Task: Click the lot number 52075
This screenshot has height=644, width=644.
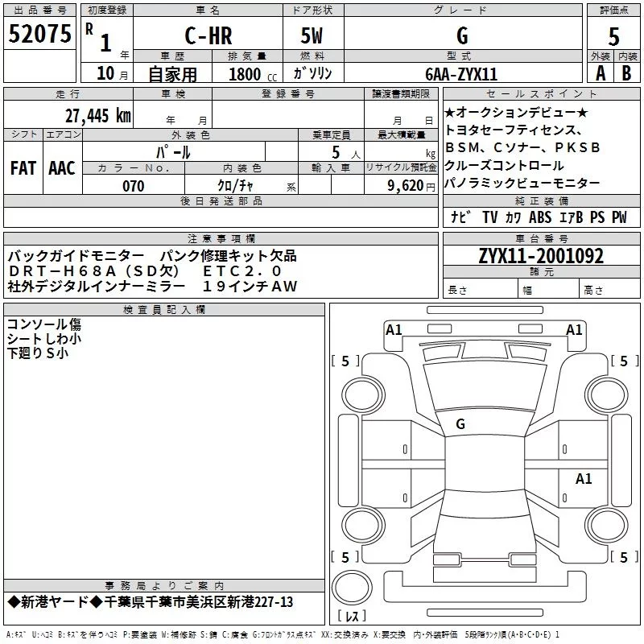Action: pyautogui.click(x=39, y=35)
